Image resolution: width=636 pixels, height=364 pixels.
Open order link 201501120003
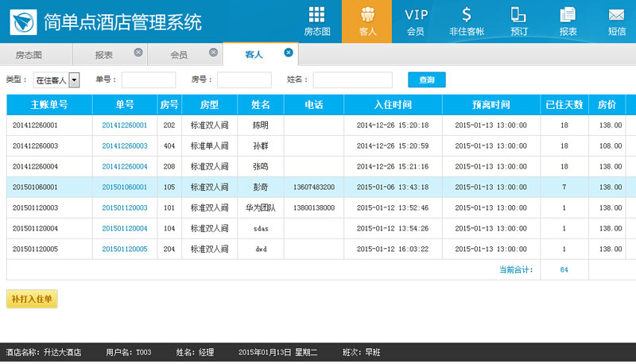[125, 208]
